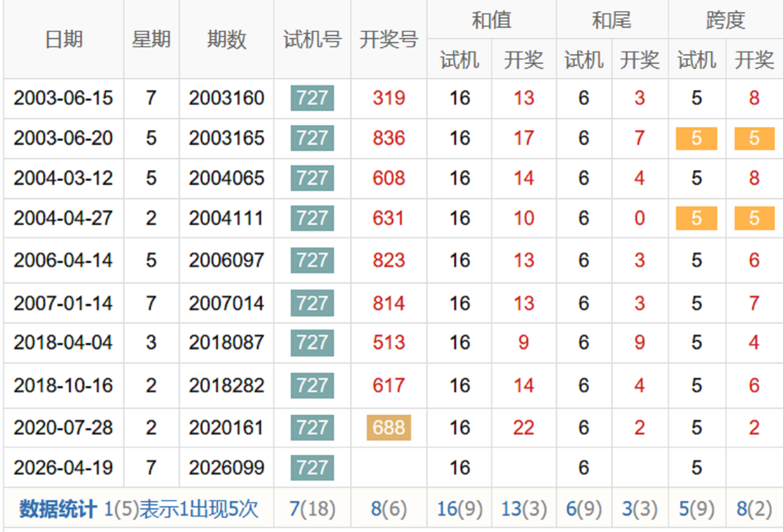Select the 跨度 group header

[725, 20]
